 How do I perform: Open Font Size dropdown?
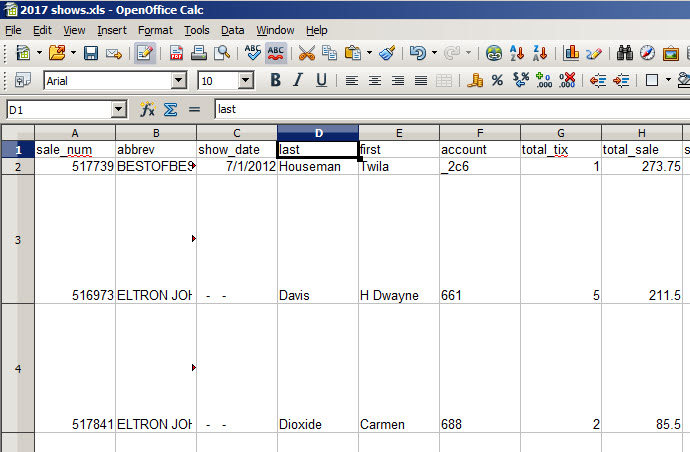246,81
